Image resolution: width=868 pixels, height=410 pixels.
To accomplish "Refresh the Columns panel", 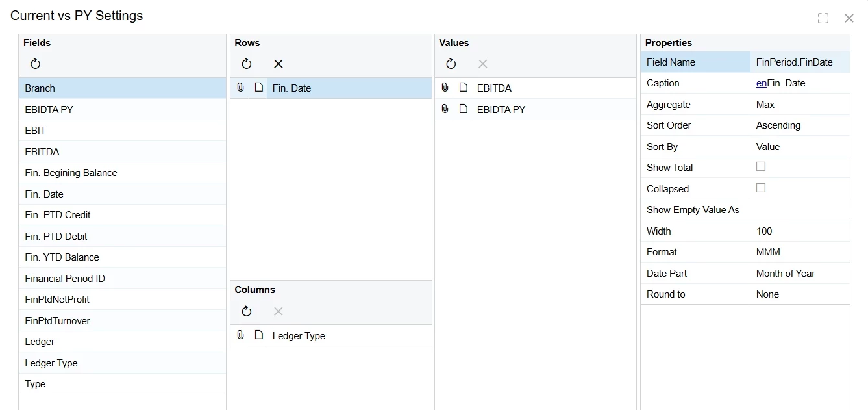I will coord(247,311).
